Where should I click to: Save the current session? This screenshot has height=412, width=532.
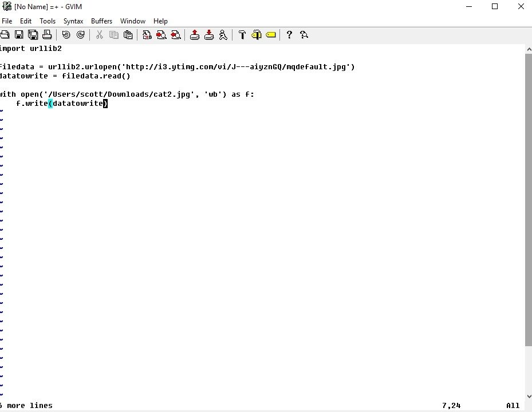click(x=208, y=34)
